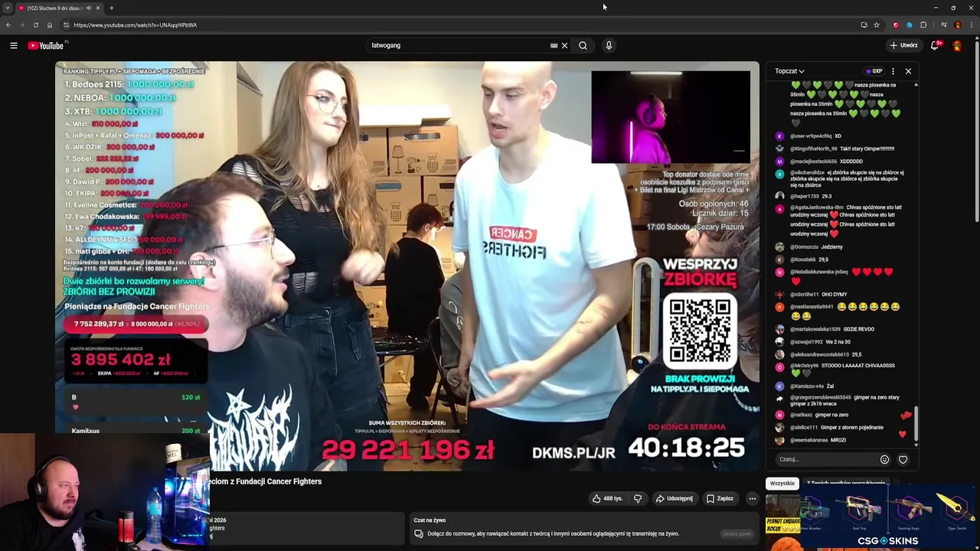Click chat user @AgataJankowska-i8m
This screenshot has height=551, width=980.
(x=816, y=207)
